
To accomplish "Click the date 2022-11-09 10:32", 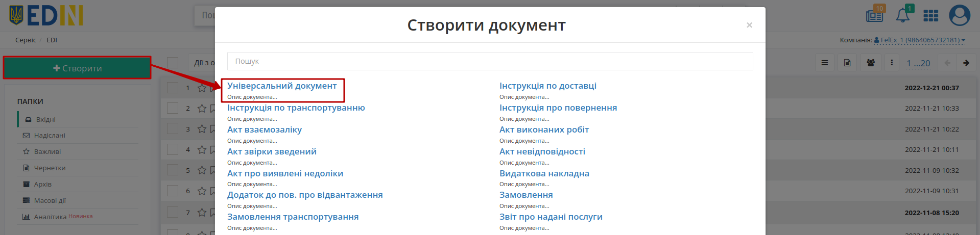I will (931, 170).
